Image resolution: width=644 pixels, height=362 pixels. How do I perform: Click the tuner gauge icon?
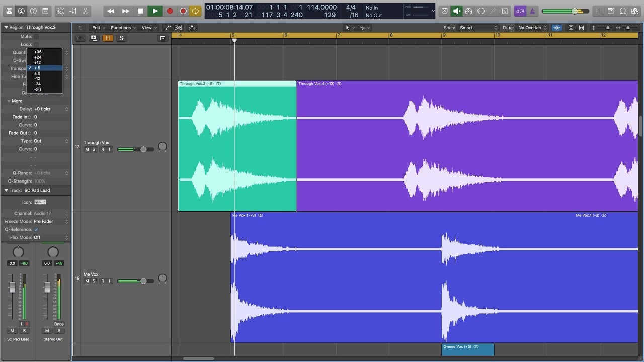[469, 11]
